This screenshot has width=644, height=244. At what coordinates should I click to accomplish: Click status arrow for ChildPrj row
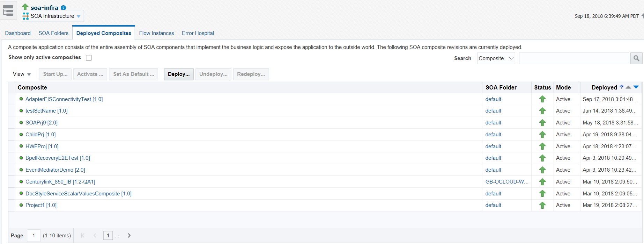click(542, 135)
